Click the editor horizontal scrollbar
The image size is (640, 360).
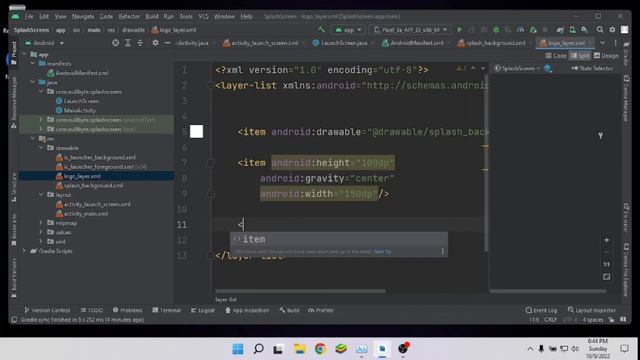(300, 291)
